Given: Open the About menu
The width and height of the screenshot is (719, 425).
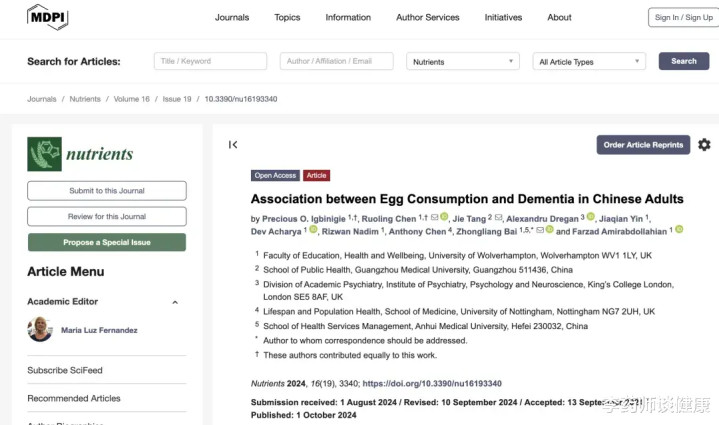Looking at the screenshot, I should point(559,17).
